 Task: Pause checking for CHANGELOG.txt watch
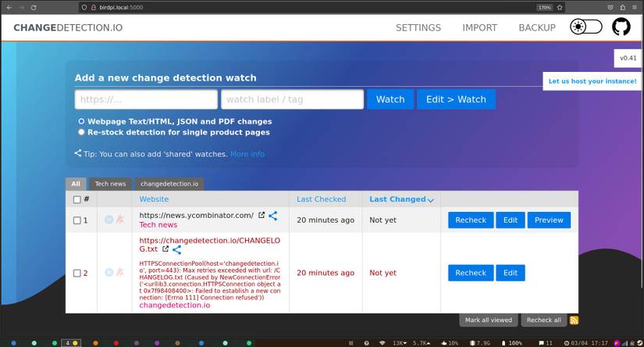tap(109, 272)
